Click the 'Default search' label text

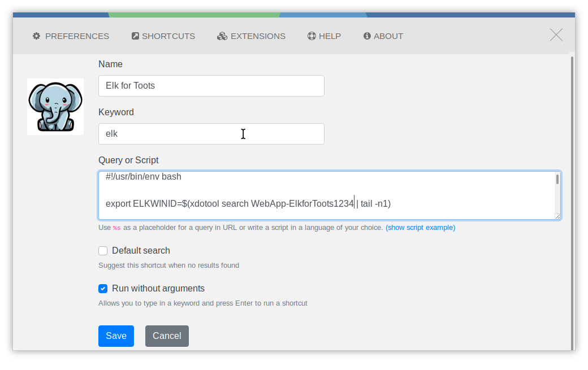coord(141,251)
